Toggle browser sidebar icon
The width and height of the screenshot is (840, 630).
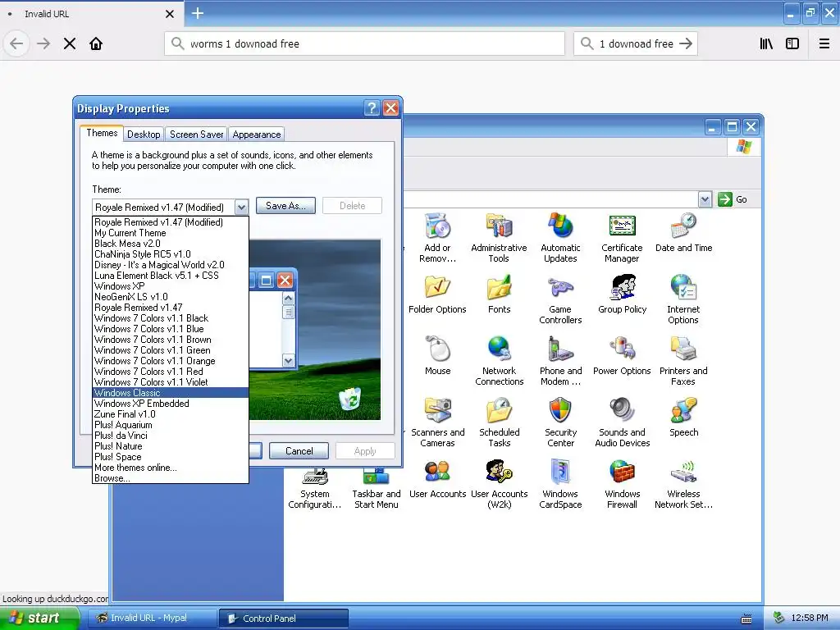click(792, 43)
